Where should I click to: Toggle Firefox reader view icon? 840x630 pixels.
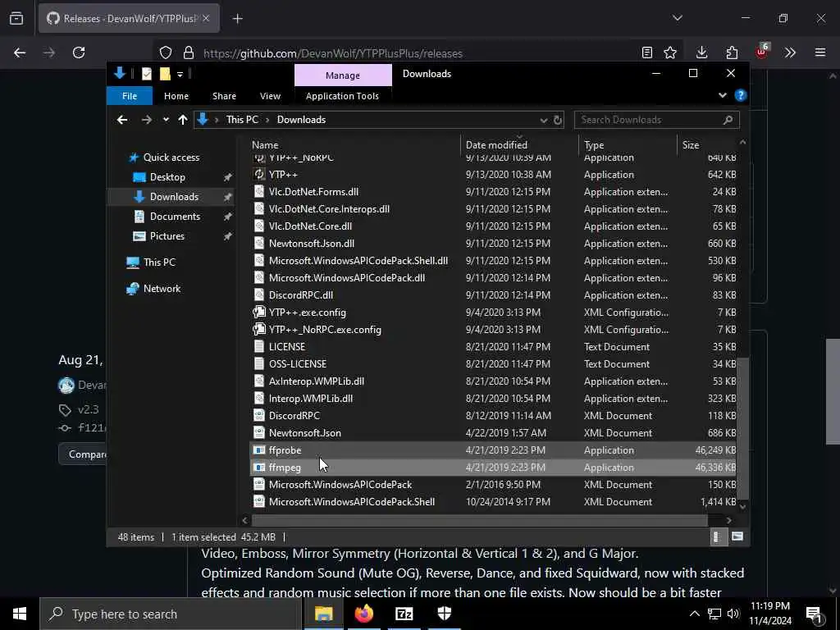(647, 52)
